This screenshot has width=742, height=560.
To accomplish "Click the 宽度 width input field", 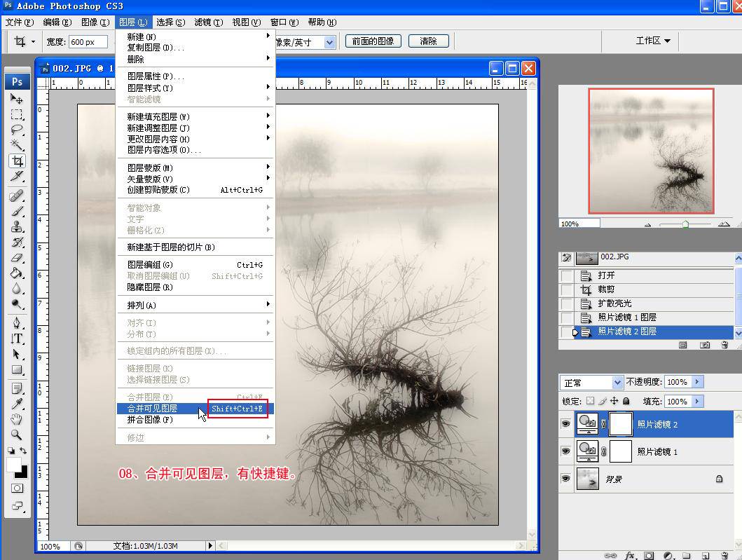I will (88, 42).
